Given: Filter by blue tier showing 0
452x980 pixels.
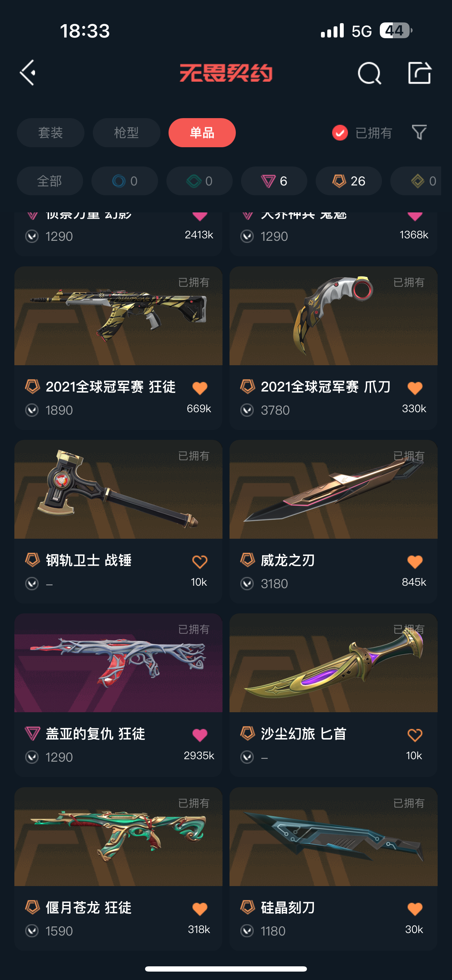Looking at the screenshot, I should (124, 181).
